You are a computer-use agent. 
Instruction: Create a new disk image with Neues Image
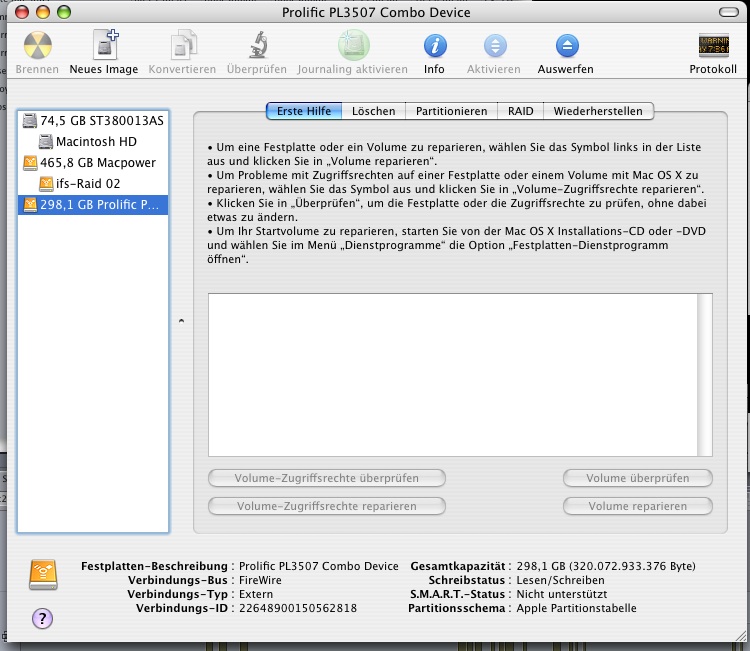point(105,44)
